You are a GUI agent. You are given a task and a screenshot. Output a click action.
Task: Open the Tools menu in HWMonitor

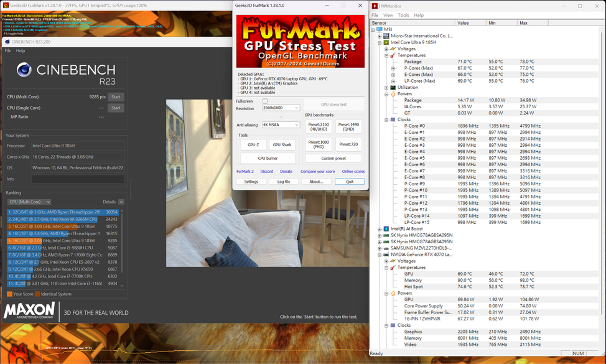(x=404, y=15)
